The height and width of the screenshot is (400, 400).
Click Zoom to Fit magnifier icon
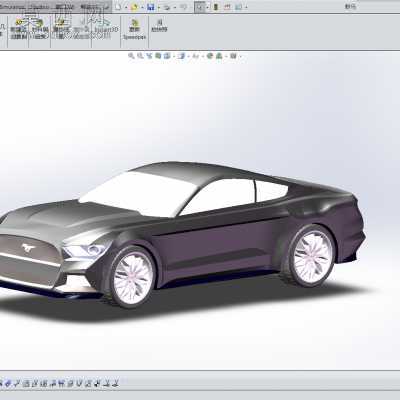131,56
